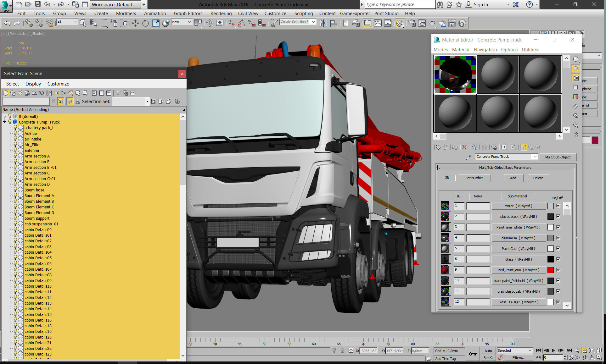Activate the Select and Uniform Scale tool
606x364 pixels.
point(156,23)
